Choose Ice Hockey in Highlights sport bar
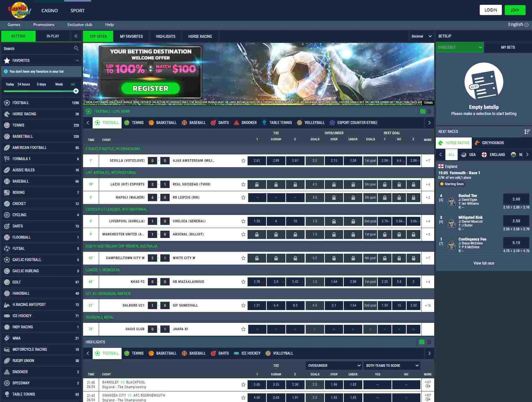Viewport: 532px width, 402px height. 247,353
